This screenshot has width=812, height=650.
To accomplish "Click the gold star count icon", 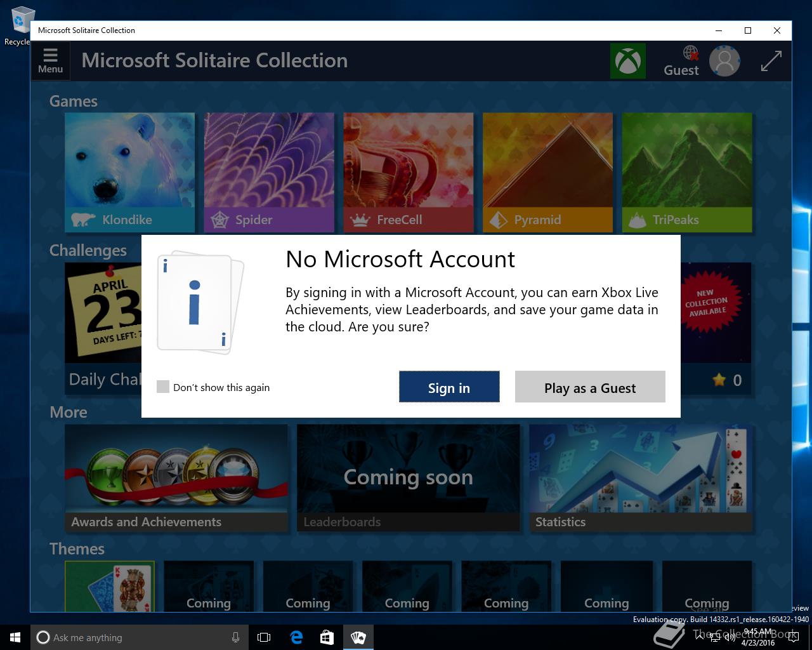I will 719,380.
